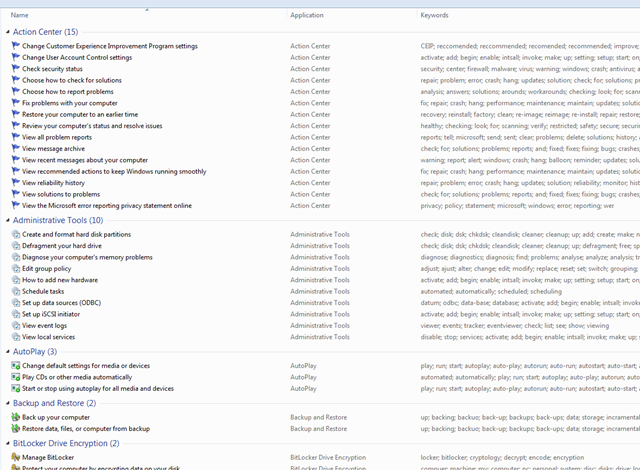Image resolution: width=640 pixels, height=470 pixels.
Task: Click Application cell of Manage BitLocker row
Action: point(328,457)
